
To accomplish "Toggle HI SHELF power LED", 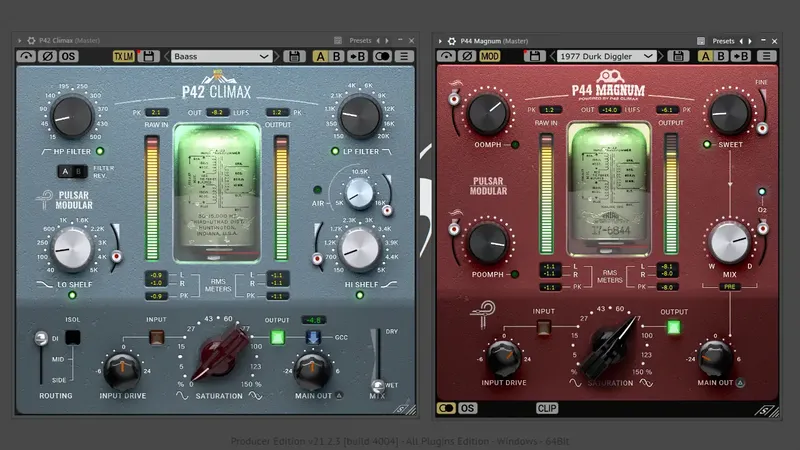I will pos(360,295).
